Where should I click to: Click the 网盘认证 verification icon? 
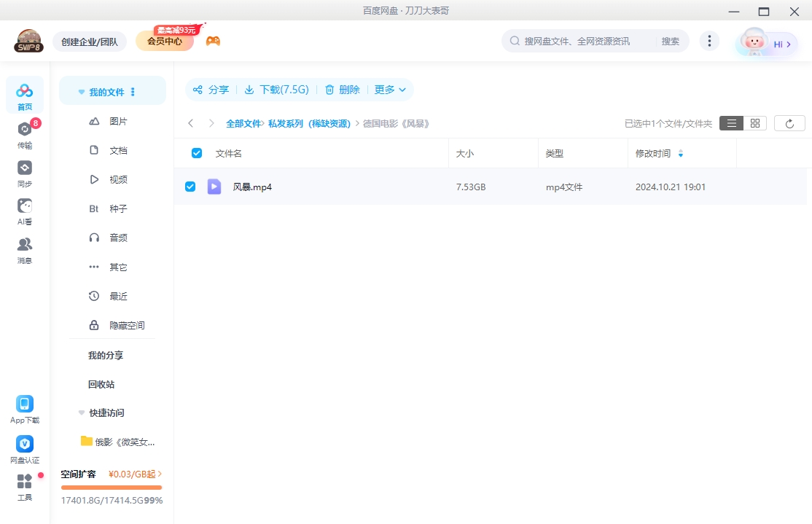click(x=25, y=444)
